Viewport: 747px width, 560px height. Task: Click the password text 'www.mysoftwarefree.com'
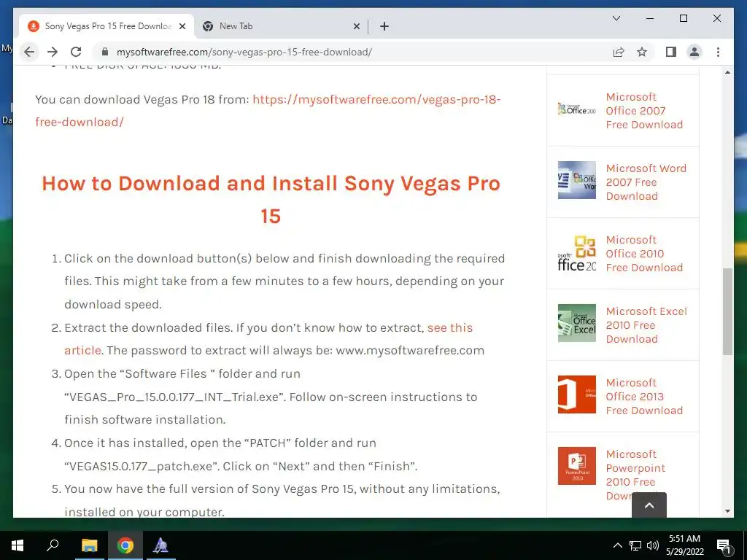pos(410,351)
